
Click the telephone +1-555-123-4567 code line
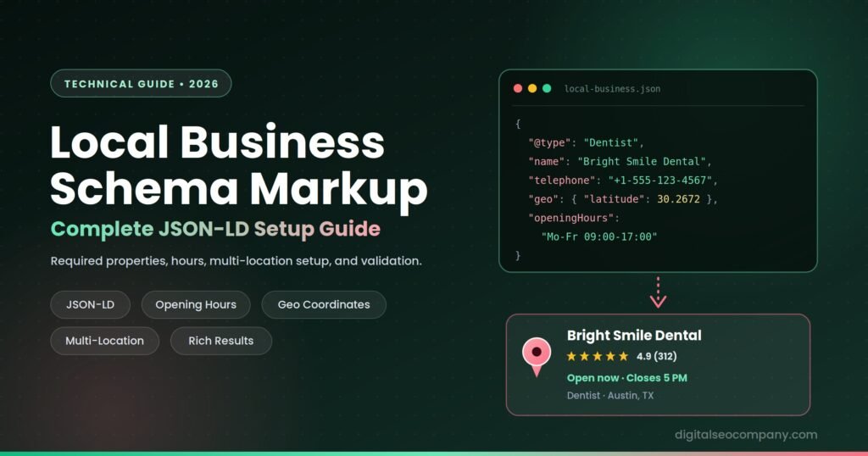click(623, 181)
